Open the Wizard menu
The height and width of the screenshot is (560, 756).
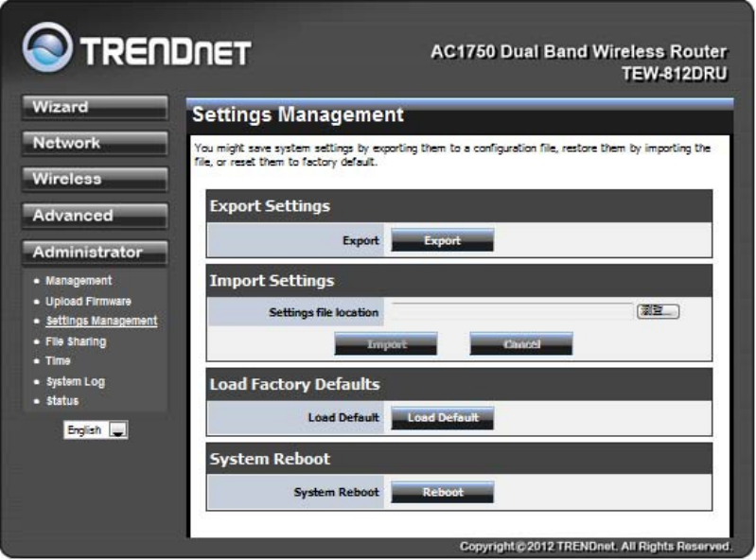[95, 107]
